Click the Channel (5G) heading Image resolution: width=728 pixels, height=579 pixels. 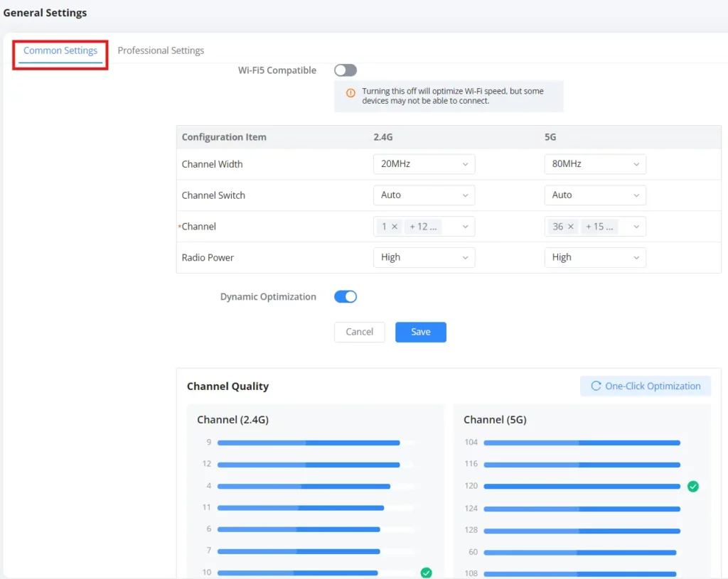(x=495, y=420)
